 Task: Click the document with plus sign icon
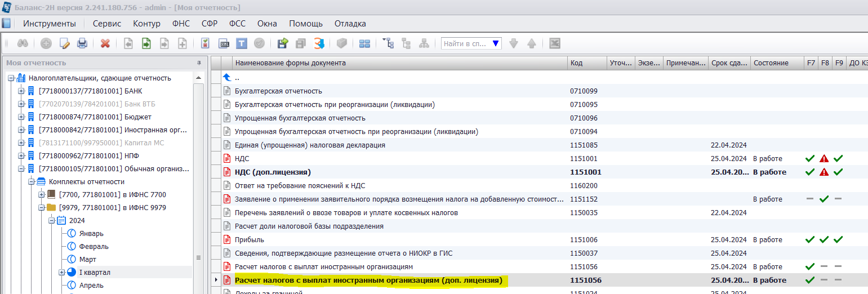pyautogui.click(x=182, y=43)
